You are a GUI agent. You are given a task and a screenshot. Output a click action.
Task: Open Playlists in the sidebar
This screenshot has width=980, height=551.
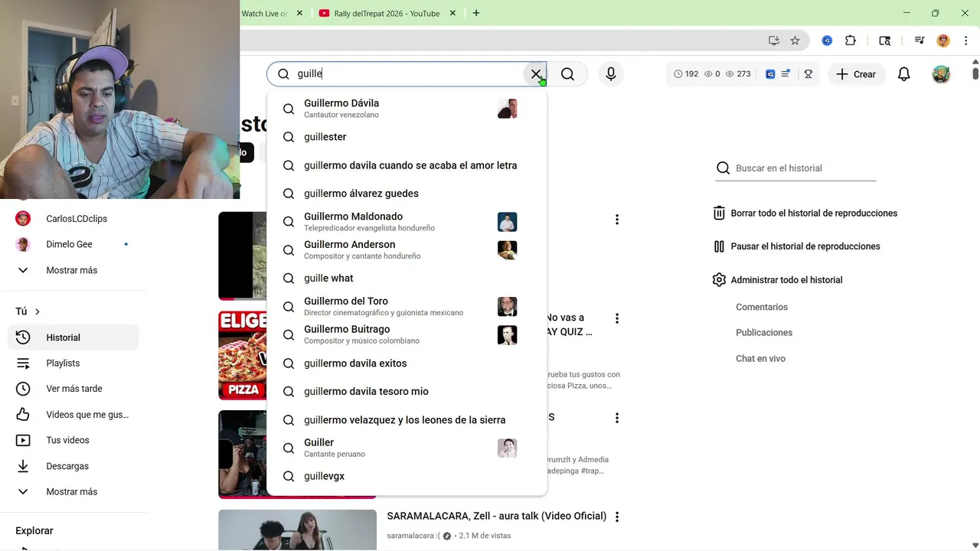point(73,364)
